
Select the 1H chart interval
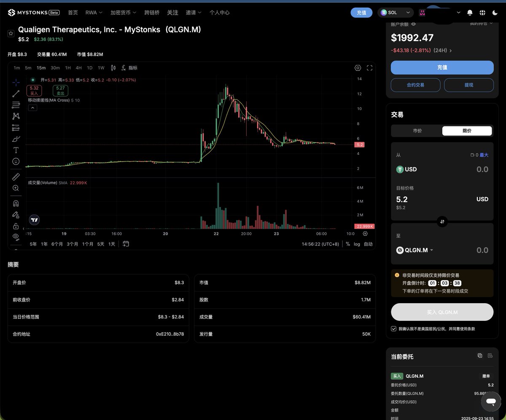coord(68,68)
